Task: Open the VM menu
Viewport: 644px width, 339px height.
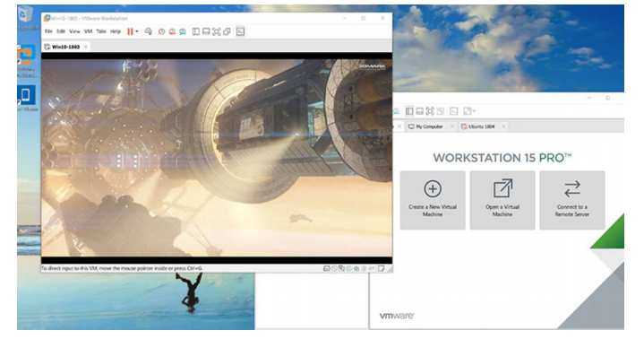Action: click(x=88, y=31)
